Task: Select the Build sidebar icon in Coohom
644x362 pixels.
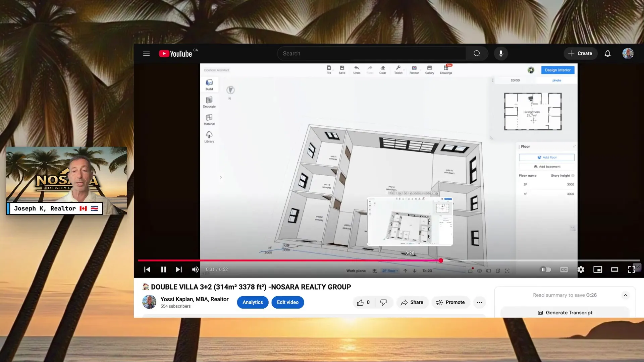Action: point(209,85)
